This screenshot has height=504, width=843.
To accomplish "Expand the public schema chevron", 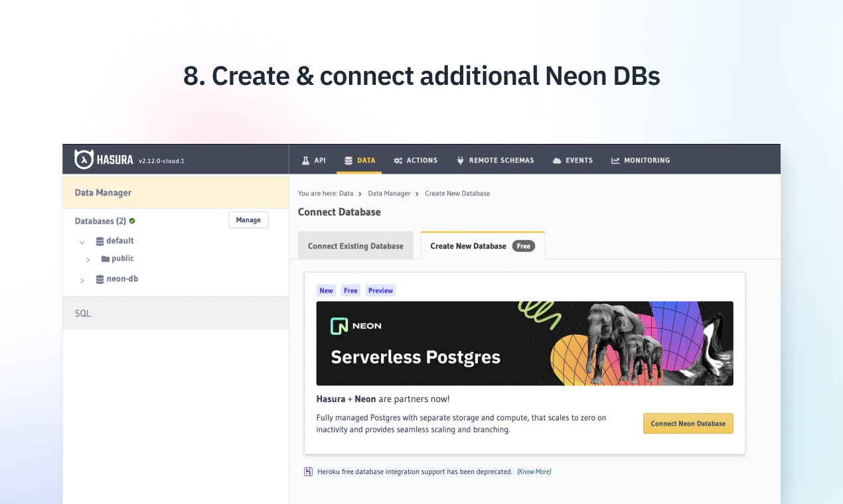I will pyautogui.click(x=88, y=259).
